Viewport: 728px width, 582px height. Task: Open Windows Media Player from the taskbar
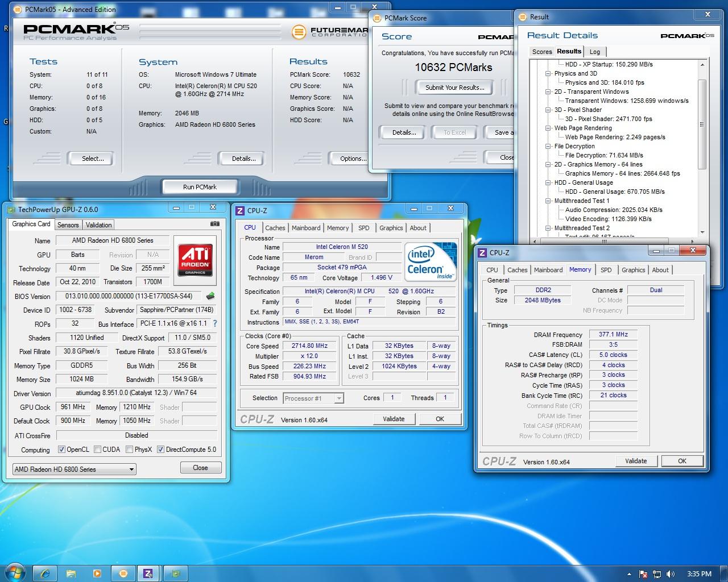(x=97, y=573)
